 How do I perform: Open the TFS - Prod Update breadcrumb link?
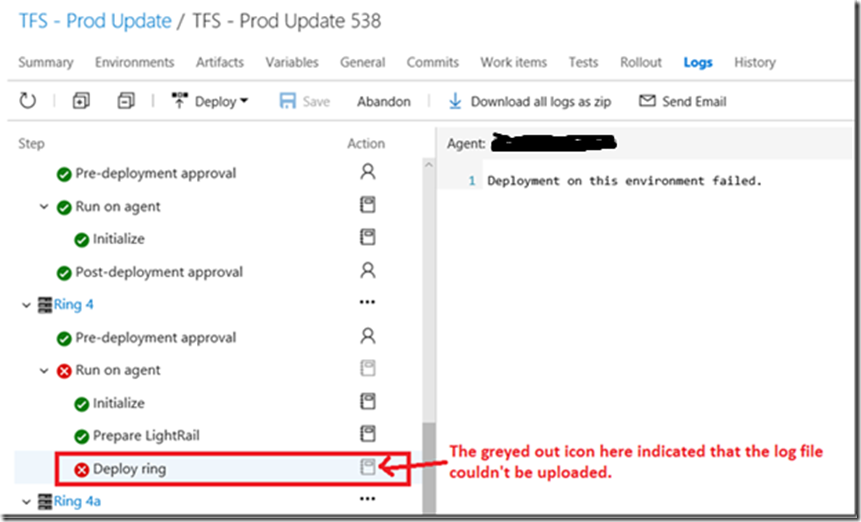point(95,21)
